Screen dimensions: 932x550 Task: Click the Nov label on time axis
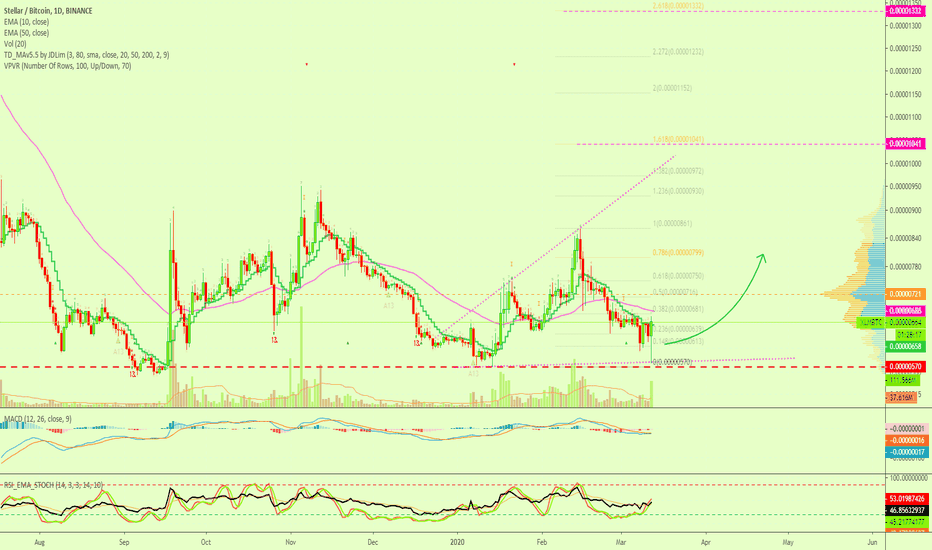click(291, 542)
